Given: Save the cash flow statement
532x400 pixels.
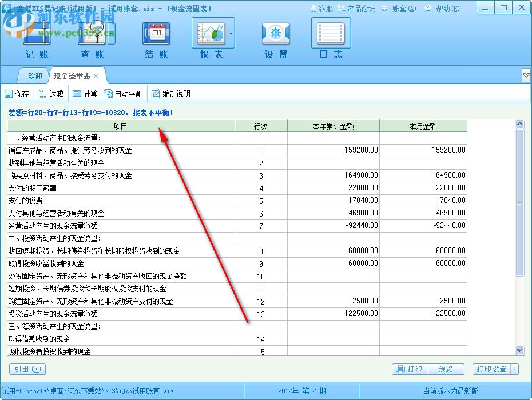Looking at the screenshot, I should 17,93.
